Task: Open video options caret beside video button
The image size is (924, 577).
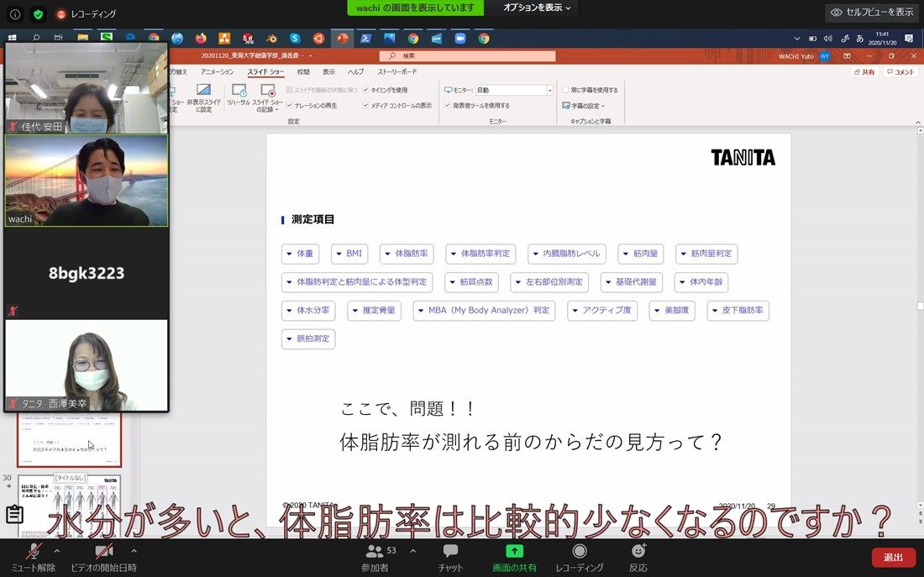Action: point(134,552)
